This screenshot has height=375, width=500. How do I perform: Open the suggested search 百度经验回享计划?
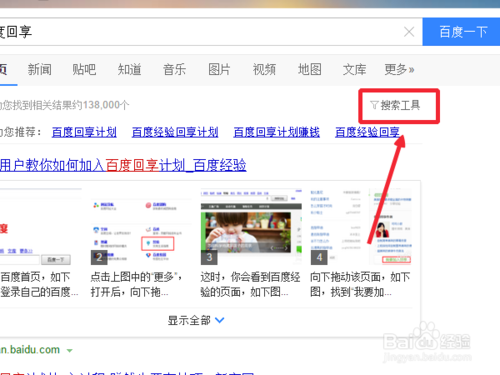tap(175, 132)
